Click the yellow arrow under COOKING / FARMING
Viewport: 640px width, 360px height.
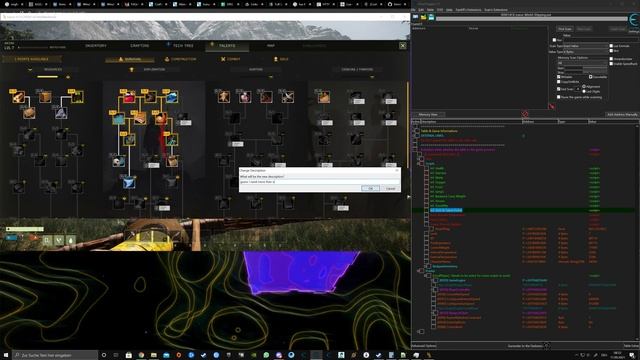tap(372, 77)
